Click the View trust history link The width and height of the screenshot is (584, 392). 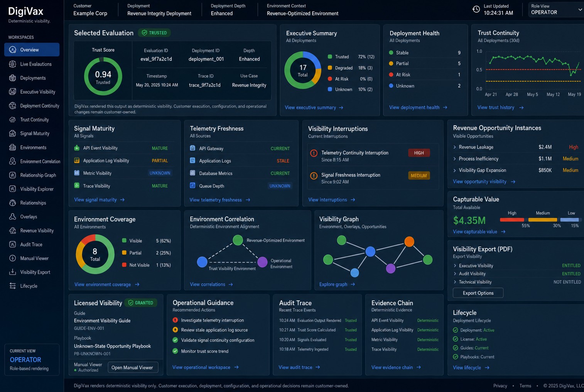(500, 108)
